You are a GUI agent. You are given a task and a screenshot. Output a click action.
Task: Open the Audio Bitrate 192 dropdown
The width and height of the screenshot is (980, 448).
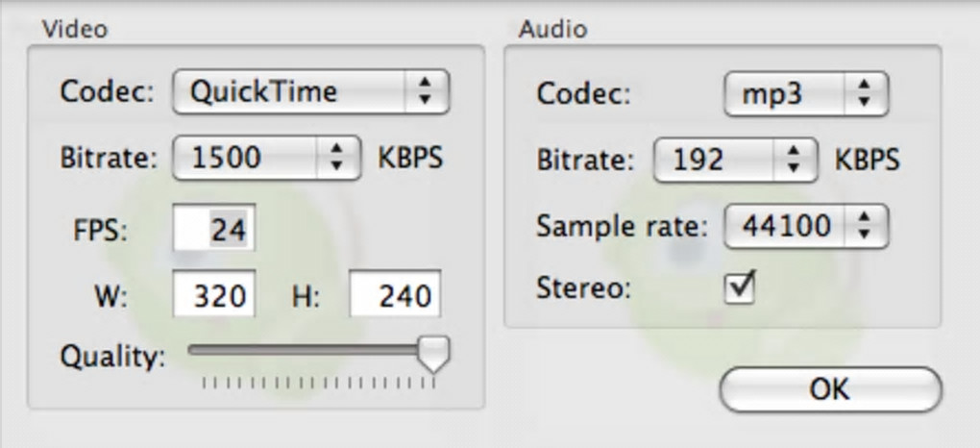pyautogui.click(x=734, y=159)
